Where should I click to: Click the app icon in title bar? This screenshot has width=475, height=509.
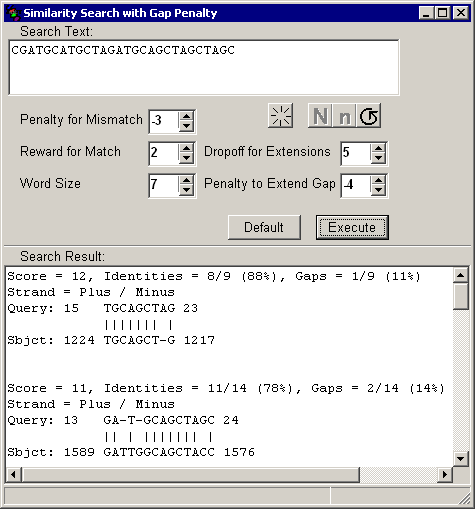13,13
